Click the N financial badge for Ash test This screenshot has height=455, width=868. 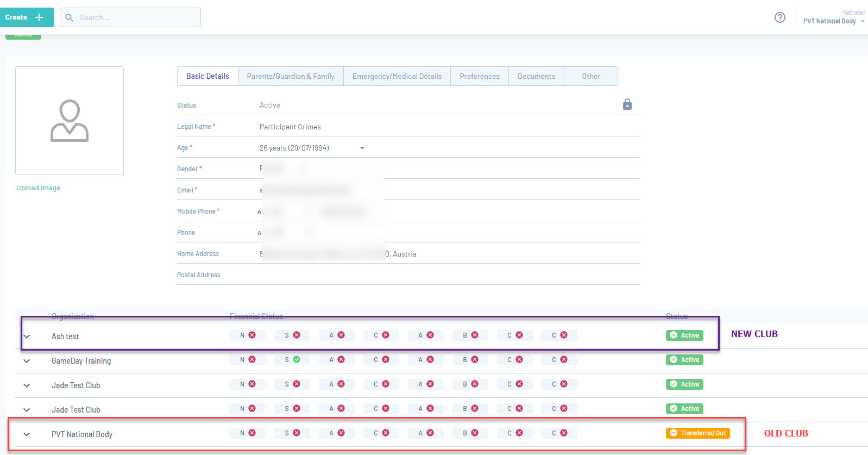248,335
